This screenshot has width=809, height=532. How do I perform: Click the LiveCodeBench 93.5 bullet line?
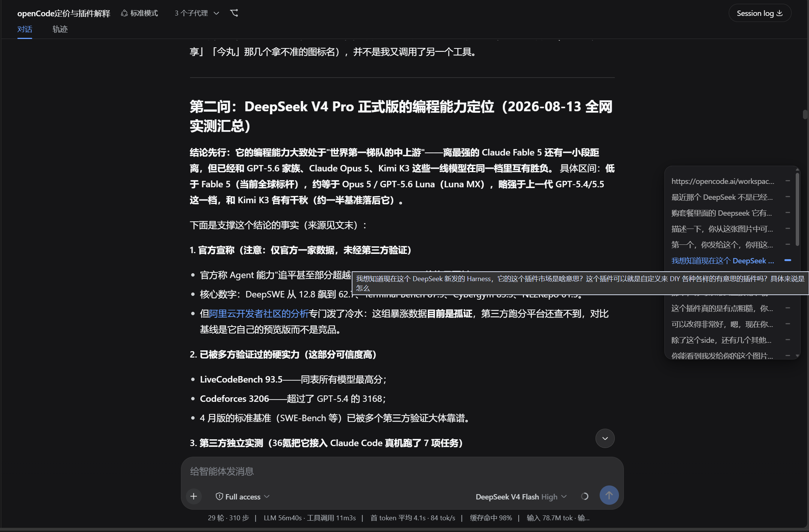tap(293, 380)
